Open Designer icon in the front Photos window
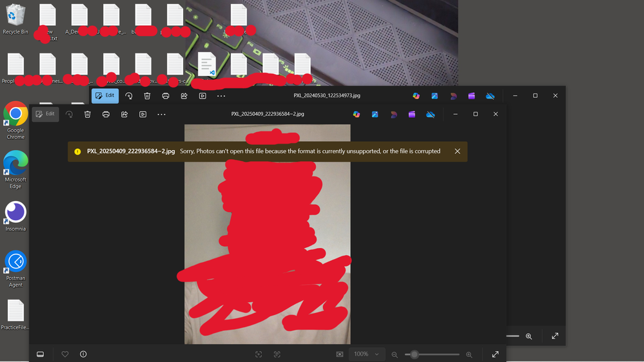Screen dimensions: 644x362 pyautogui.click(x=393, y=115)
